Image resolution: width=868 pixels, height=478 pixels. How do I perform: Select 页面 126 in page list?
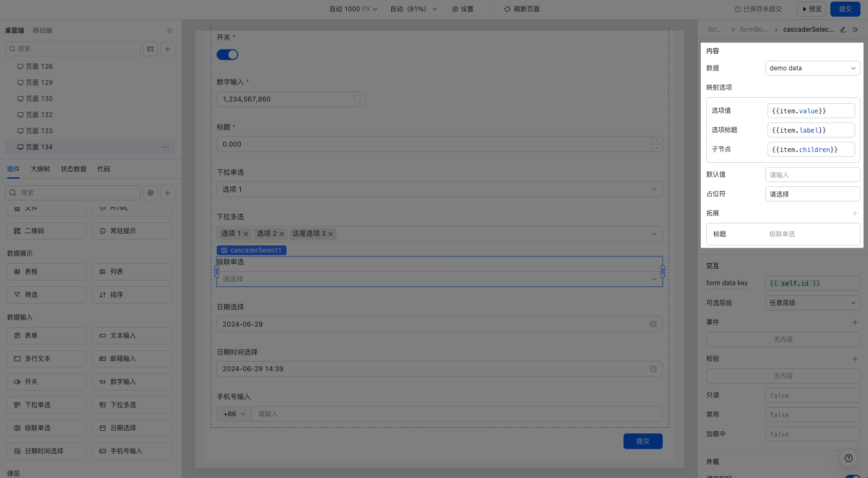point(90,67)
